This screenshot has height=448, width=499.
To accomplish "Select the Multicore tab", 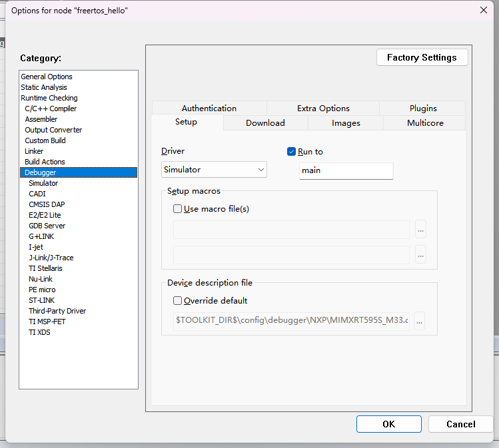I will coord(425,123).
